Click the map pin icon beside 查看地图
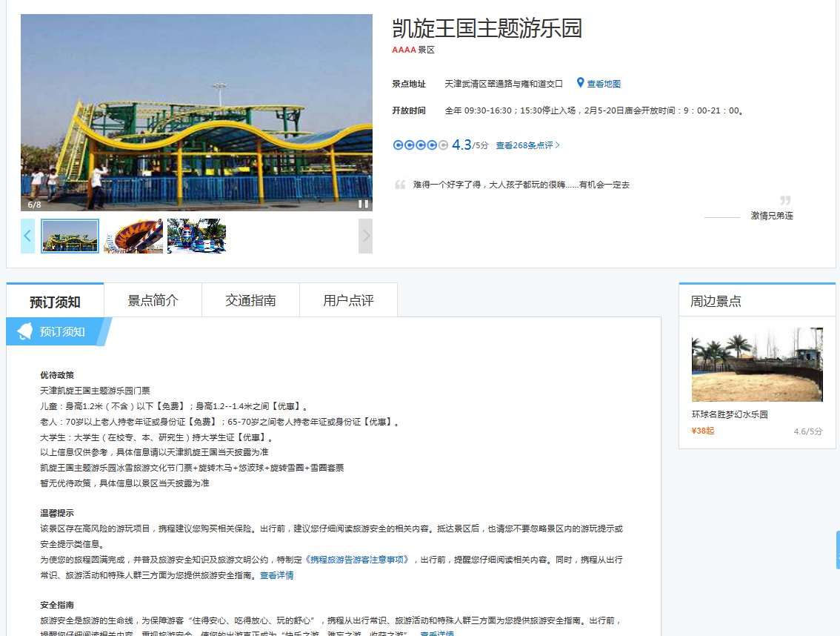This screenshot has height=636, width=840. click(580, 83)
